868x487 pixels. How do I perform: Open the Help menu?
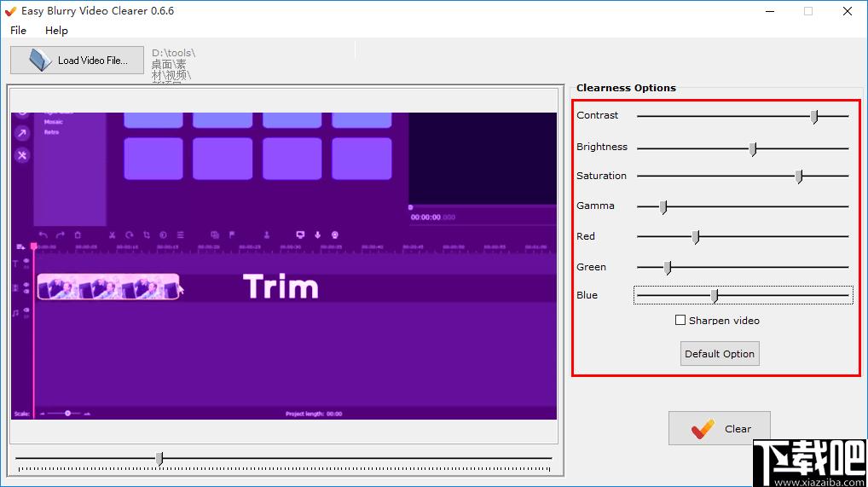click(56, 31)
